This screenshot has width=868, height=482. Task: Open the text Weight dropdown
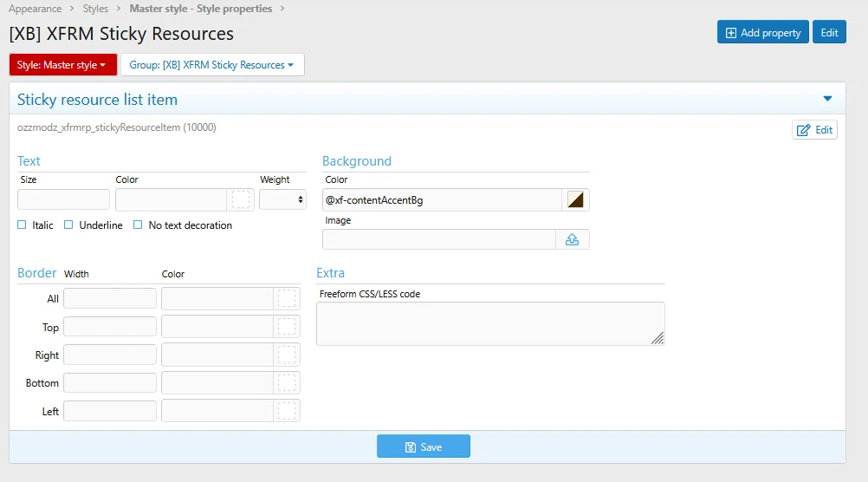[282, 199]
